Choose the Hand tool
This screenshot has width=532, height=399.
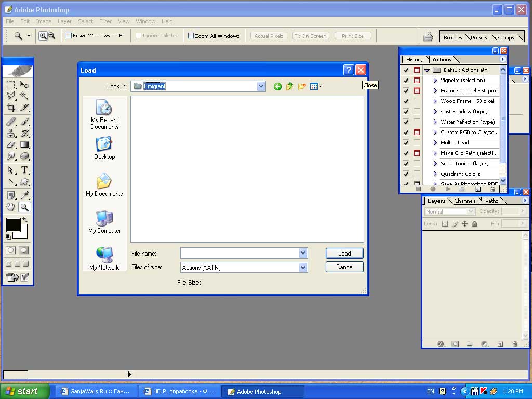(11, 207)
